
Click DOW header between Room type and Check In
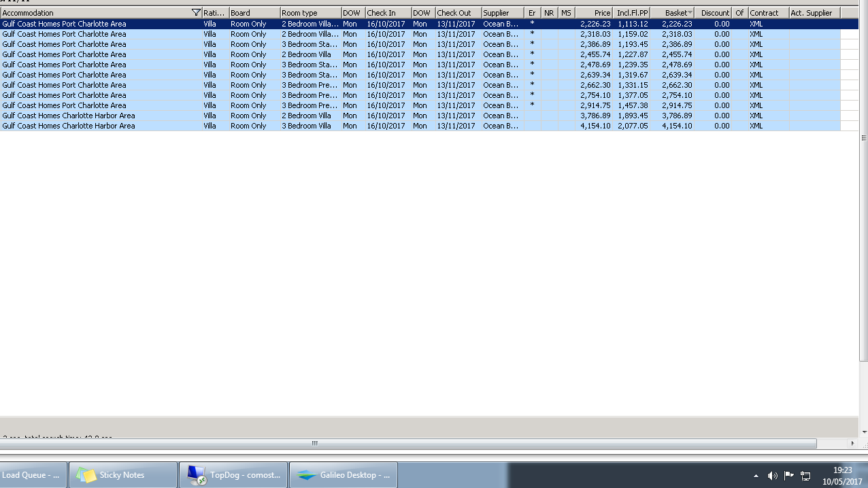coord(353,13)
